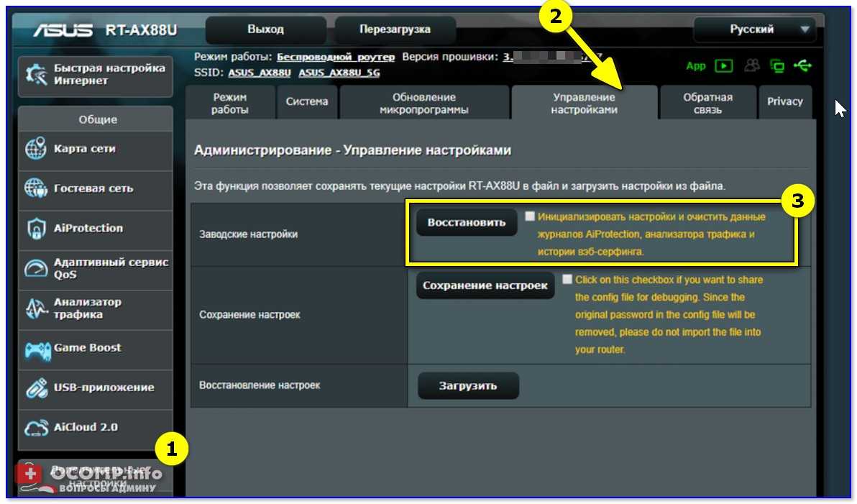Viewport: 857px width, 504px height.
Task: Click the Выход button
Action: coord(265,29)
